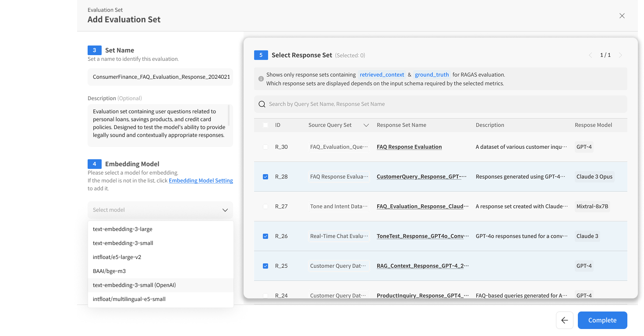This screenshot has width=644, height=336.
Task: Choose BAAI/bge-m3 from model list
Action: 109,271
